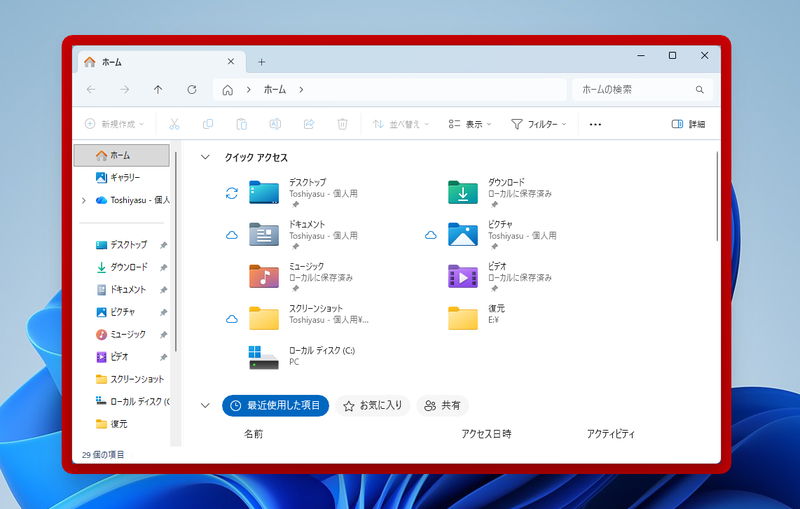The width and height of the screenshot is (800, 509).
Task: Click the main content vertical scrollbar
Action: pyautogui.click(x=717, y=196)
